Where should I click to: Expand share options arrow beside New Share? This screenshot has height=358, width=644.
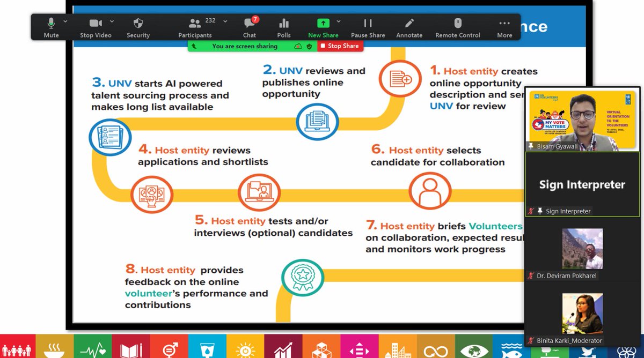pos(339,21)
